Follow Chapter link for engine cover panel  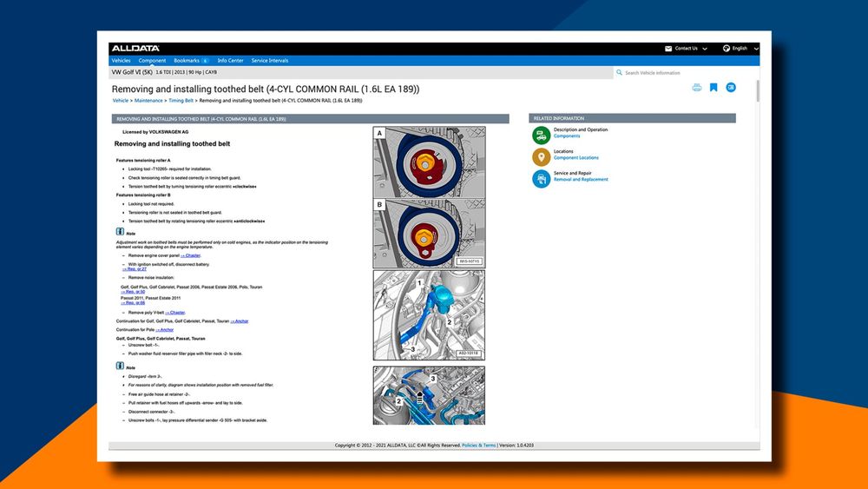tap(190, 256)
